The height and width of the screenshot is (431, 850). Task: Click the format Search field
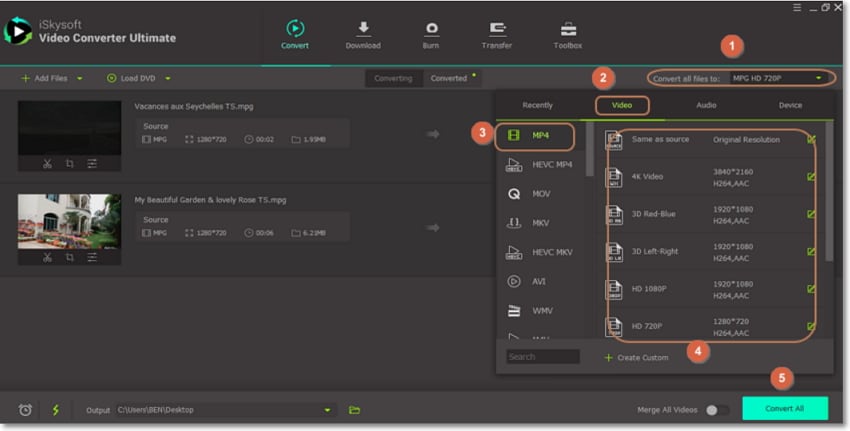tap(543, 357)
